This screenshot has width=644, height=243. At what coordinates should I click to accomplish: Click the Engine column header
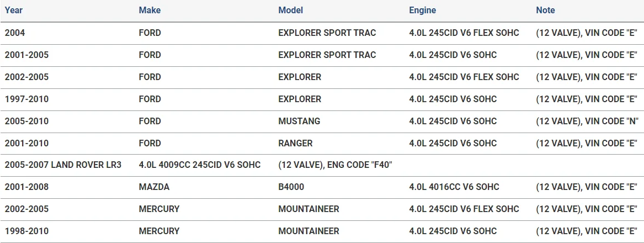pos(422,10)
